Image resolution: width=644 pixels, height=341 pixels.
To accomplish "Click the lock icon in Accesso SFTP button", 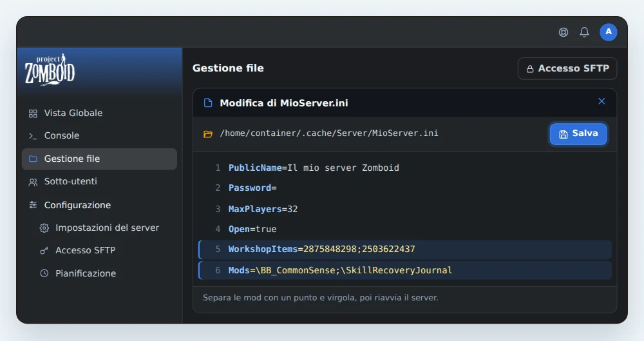I will (530, 69).
